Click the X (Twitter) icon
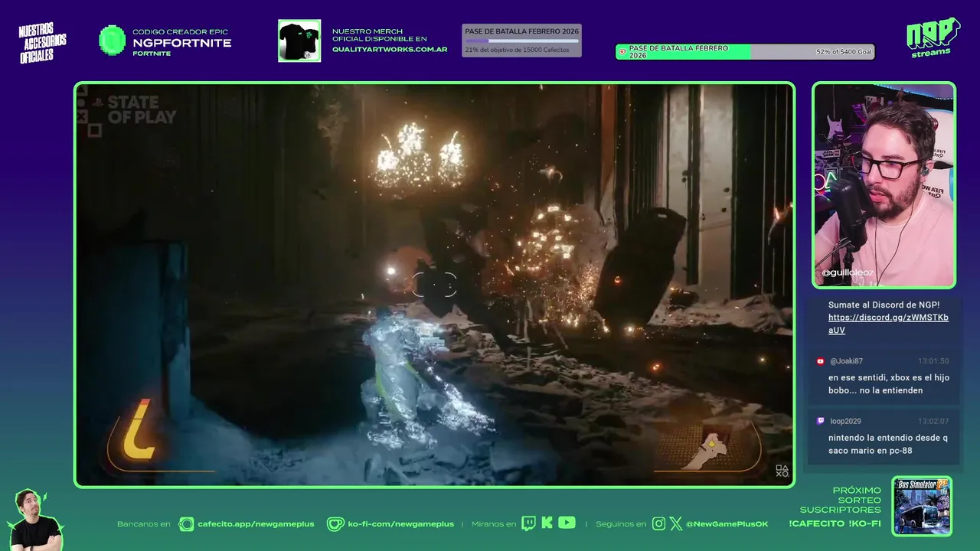 click(676, 523)
